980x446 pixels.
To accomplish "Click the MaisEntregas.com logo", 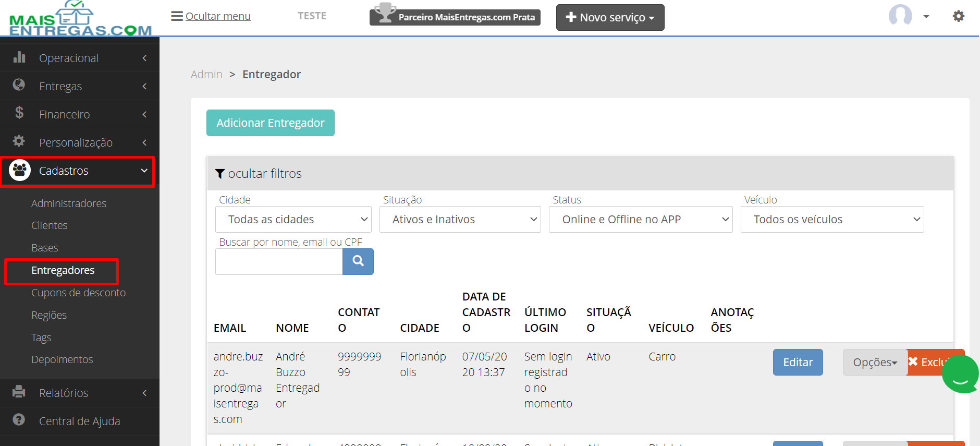I will click(x=80, y=19).
